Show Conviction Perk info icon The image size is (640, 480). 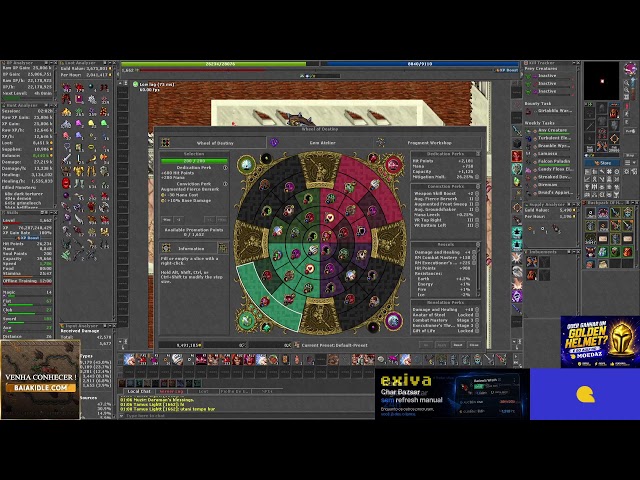[225, 184]
